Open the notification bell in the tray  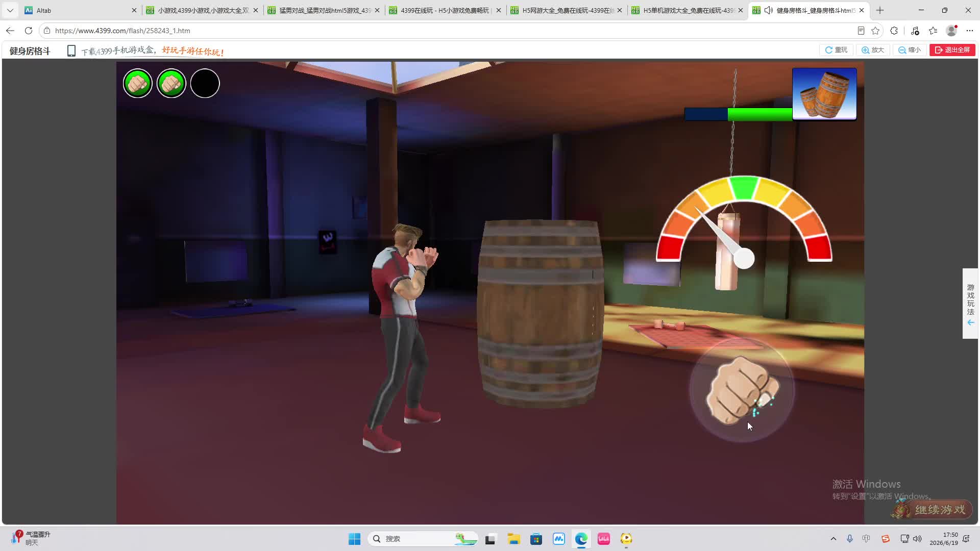point(966,539)
